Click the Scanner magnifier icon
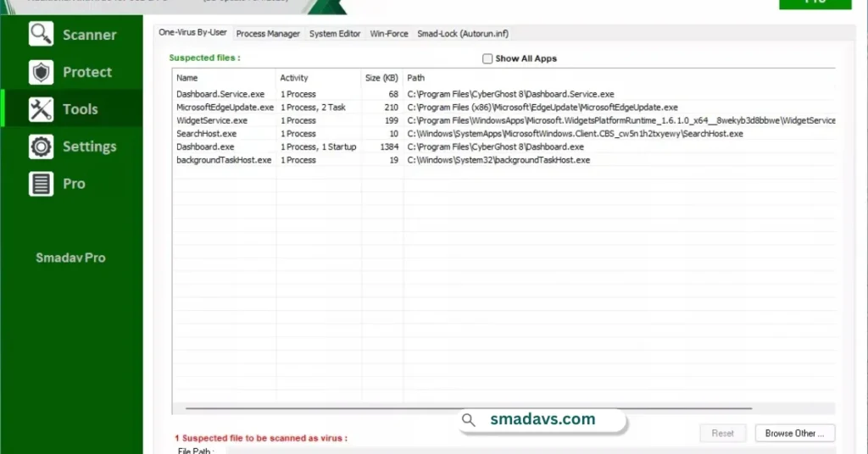 [x=41, y=34]
